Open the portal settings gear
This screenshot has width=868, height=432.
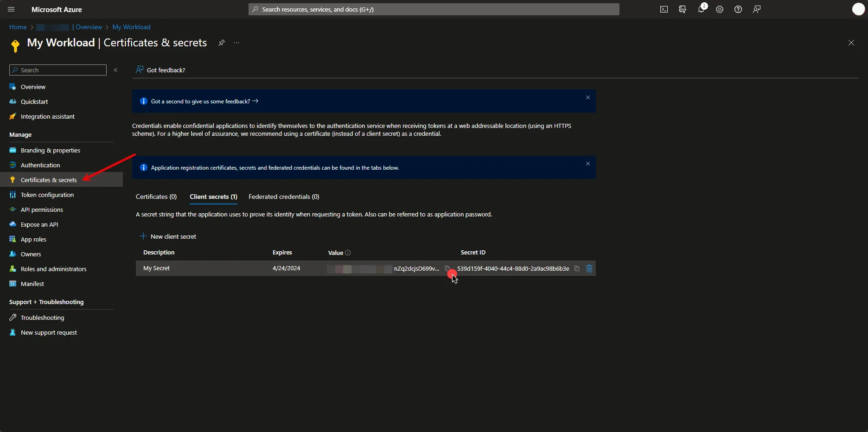click(720, 9)
